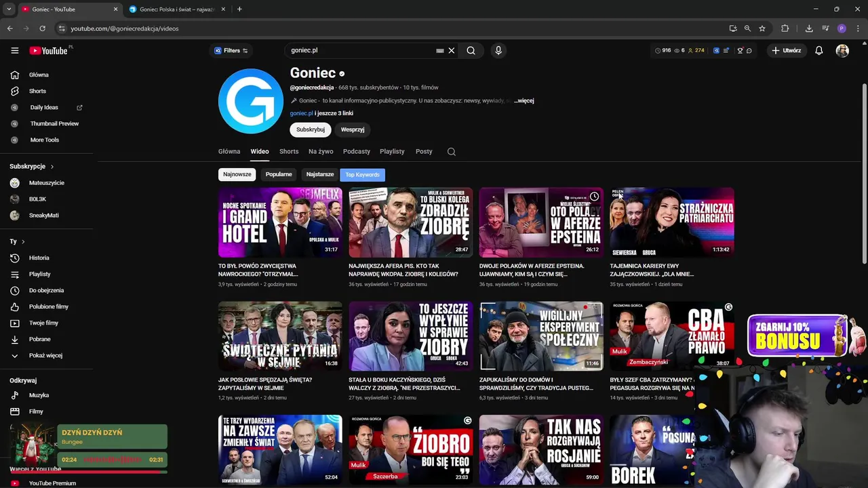The image size is (868, 488).
Task: Open the Chrome profile P avatar
Action: point(842,28)
